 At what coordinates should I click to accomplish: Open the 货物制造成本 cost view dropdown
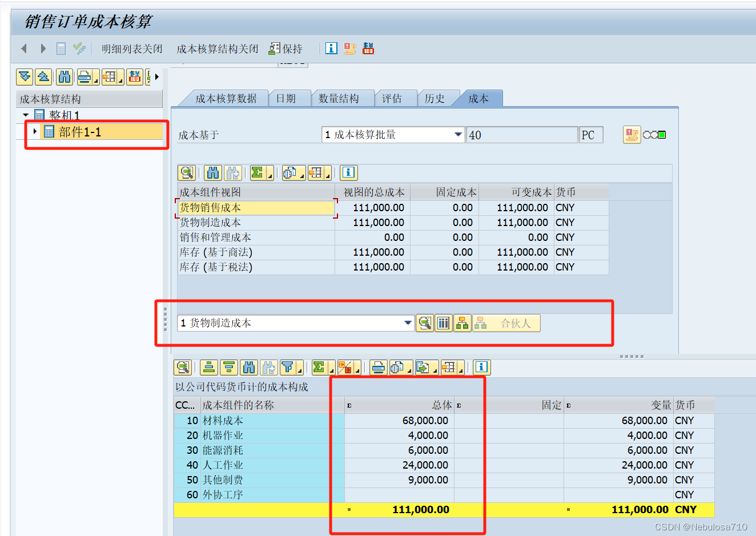408,323
